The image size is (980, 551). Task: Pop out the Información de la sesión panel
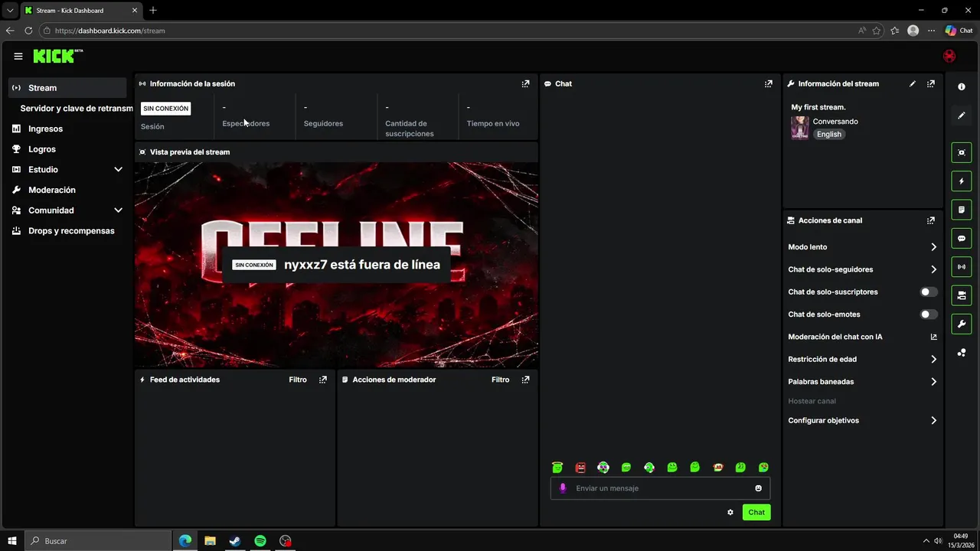point(525,83)
